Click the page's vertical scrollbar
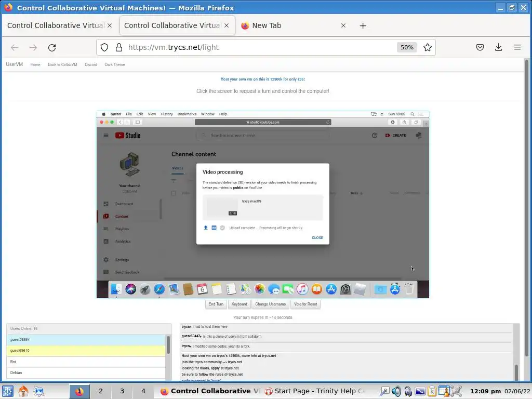 [x=527, y=208]
